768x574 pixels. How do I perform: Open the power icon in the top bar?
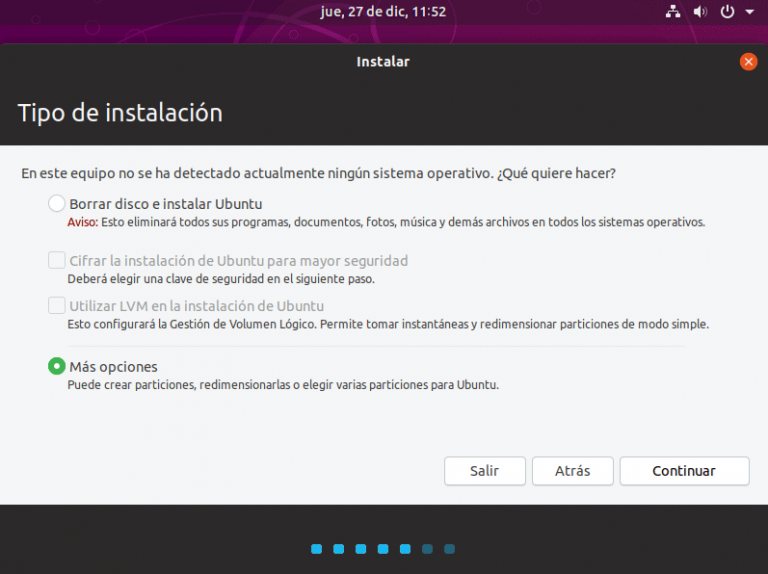[727, 11]
